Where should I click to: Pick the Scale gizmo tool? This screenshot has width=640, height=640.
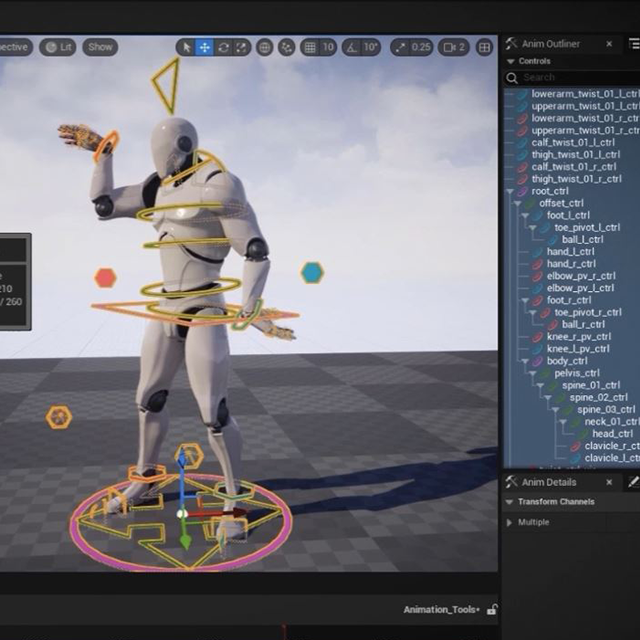pyautogui.click(x=241, y=47)
